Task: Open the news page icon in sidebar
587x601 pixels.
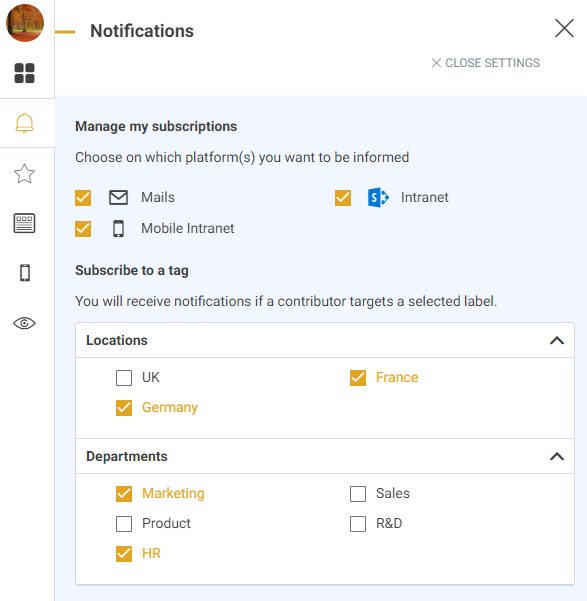Action: (x=25, y=223)
